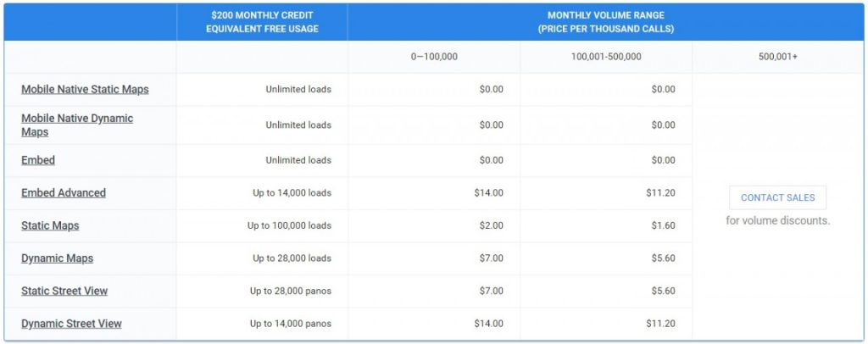Select the Monthly Volume Range header
This screenshot has width=868, height=344.
tap(605, 22)
